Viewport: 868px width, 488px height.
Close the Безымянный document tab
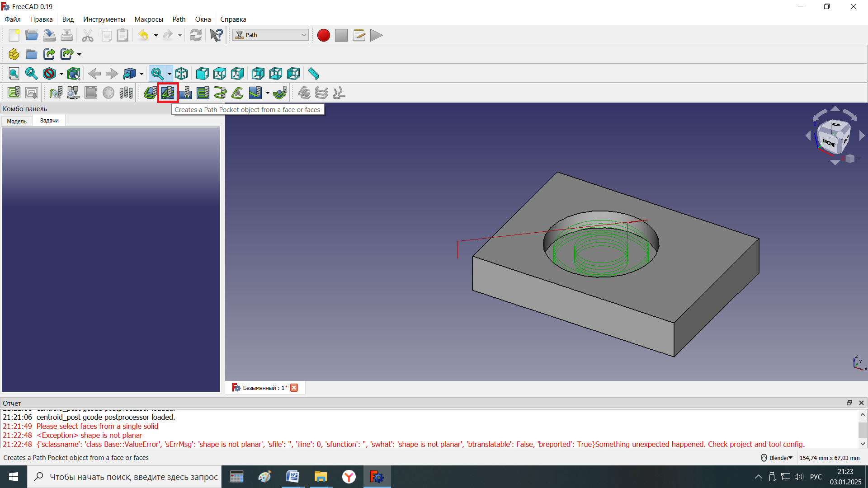coord(294,388)
